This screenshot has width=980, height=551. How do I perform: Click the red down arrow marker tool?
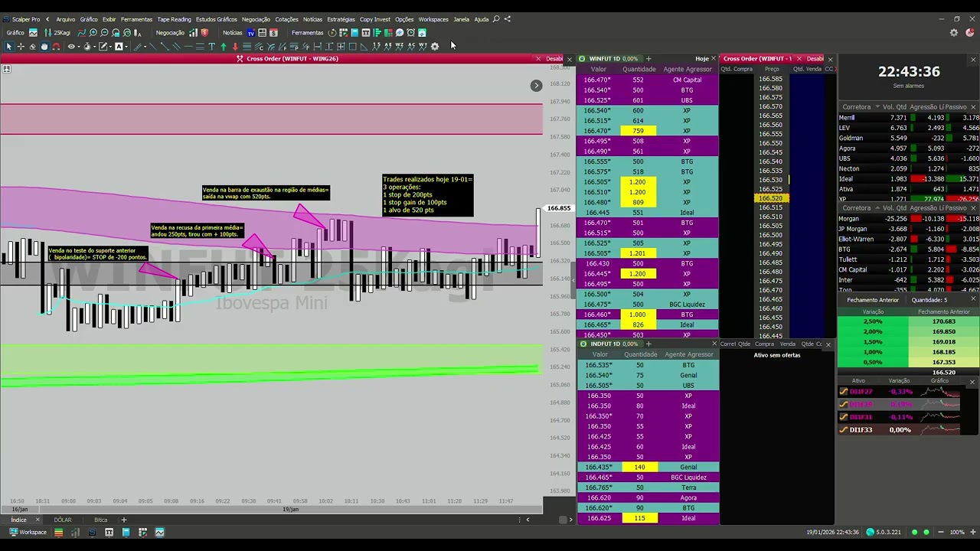point(235,47)
